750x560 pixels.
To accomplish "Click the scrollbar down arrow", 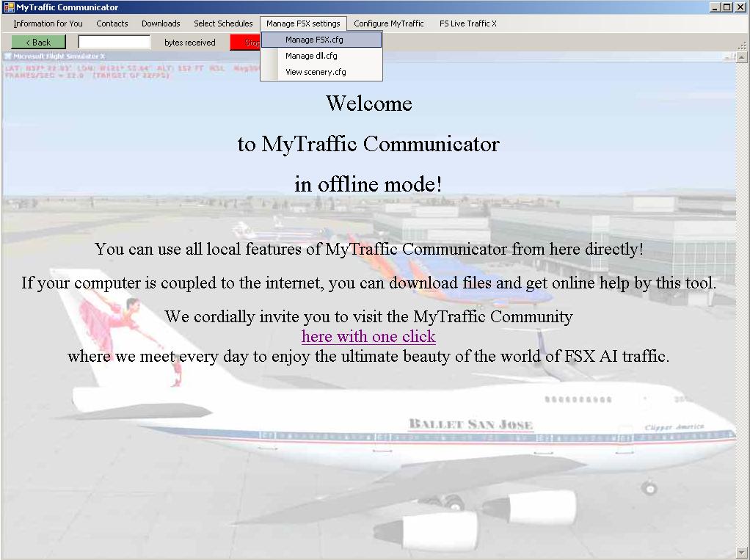I will pos(742,553).
